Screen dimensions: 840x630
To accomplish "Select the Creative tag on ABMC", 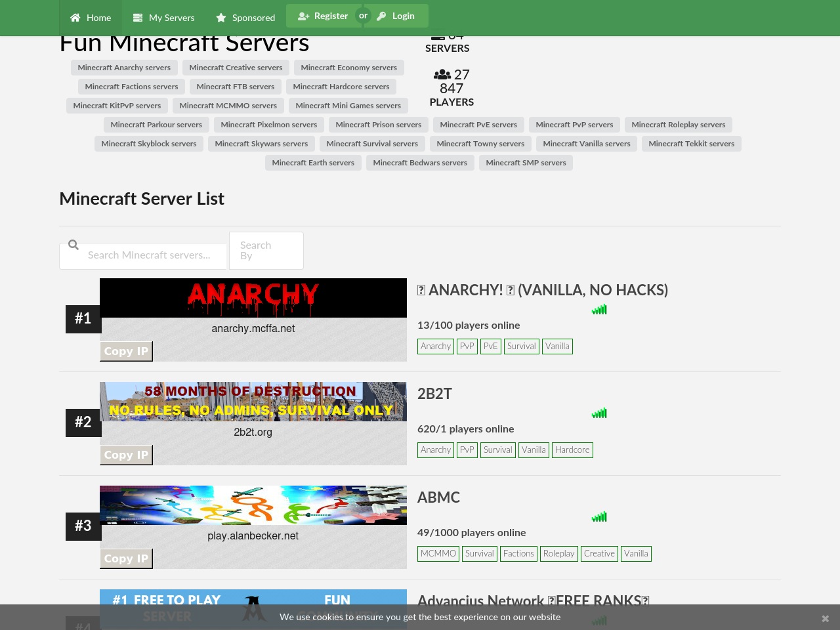I will (x=599, y=554).
